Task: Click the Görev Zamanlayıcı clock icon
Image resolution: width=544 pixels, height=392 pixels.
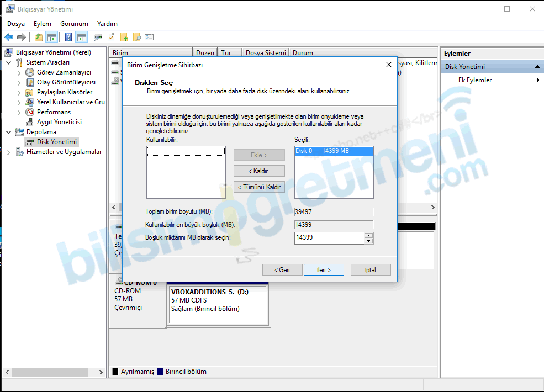Action: 30,72
